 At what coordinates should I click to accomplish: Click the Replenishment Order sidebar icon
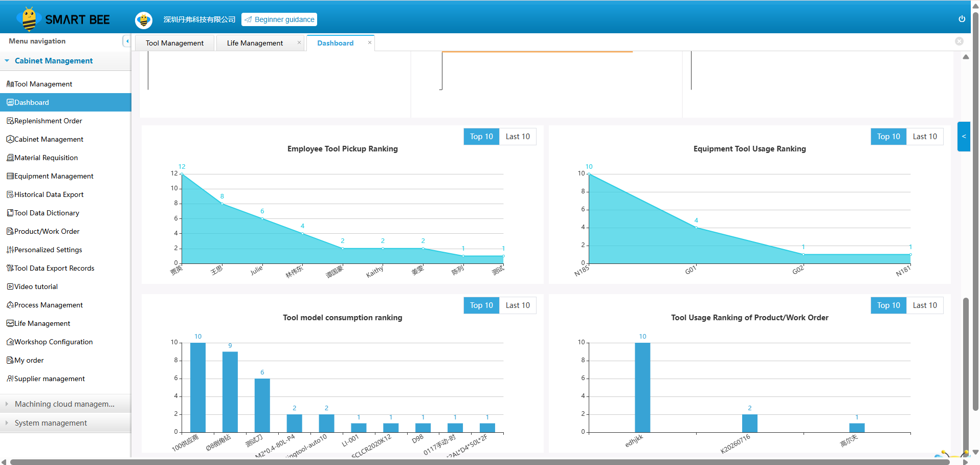coord(10,121)
